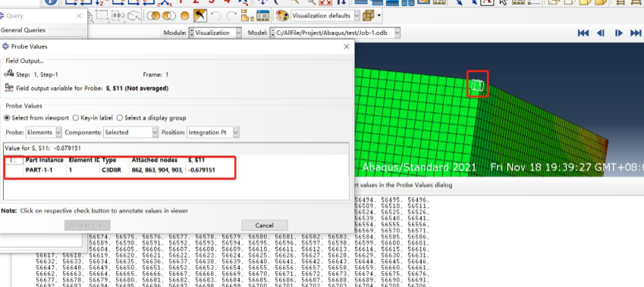Select the 'Select from viewport' radio option
644x287 pixels.
click(7, 117)
